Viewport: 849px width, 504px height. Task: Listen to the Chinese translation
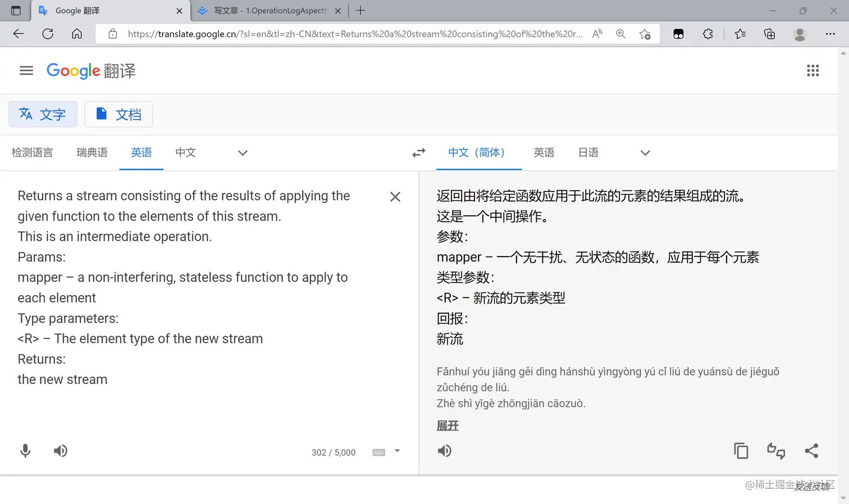pos(445,451)
